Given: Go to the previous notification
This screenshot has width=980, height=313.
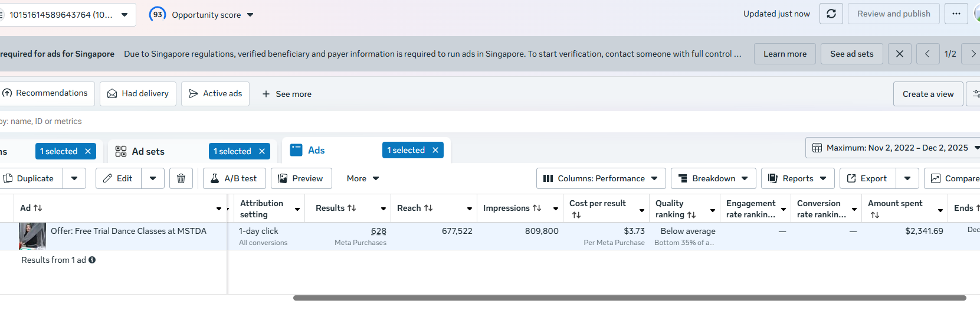Looking at the screenshot, I should (927, 54).
